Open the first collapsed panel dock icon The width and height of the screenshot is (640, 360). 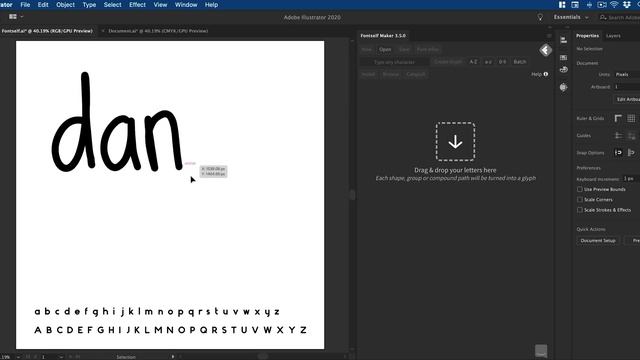click(x=564, y=40)
